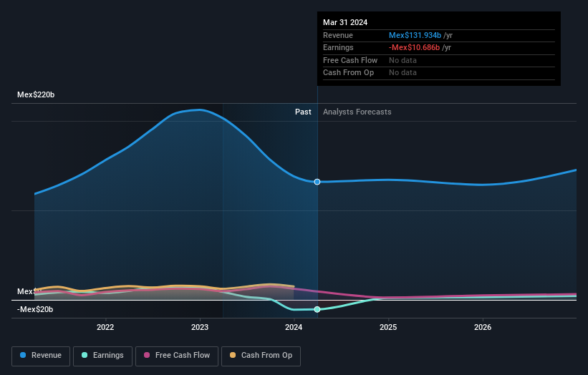Click the 2026 x-axis label
This screenshot has width=588, height=375.
click(x=483, y=328)
